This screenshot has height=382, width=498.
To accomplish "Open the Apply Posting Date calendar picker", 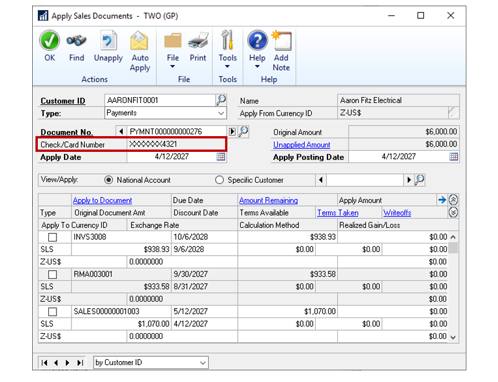I will tap(453, 157).
